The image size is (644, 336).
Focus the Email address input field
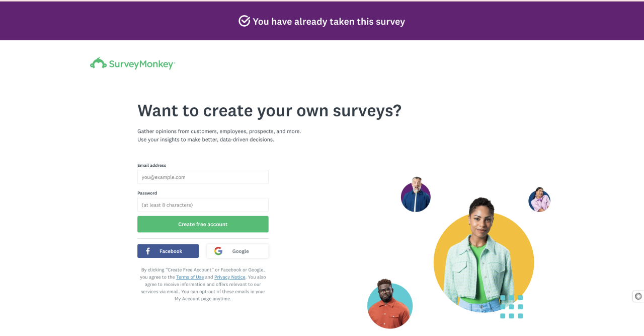203,177
